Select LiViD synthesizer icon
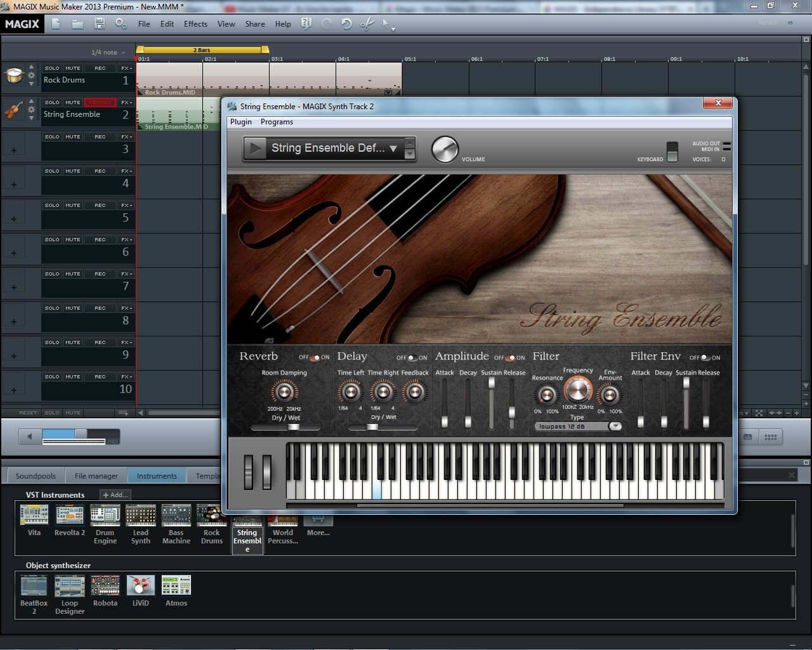Screen dimensions: 812x650 tap(141, 585)
